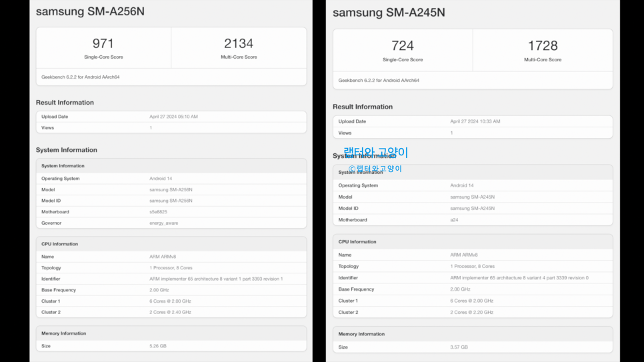Click memory size 3.57 GB

[459, 347]
